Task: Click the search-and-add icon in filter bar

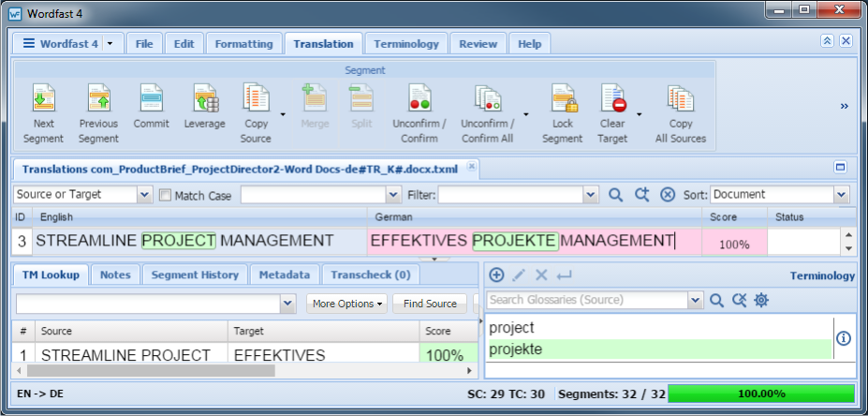Action: (641, 195)
